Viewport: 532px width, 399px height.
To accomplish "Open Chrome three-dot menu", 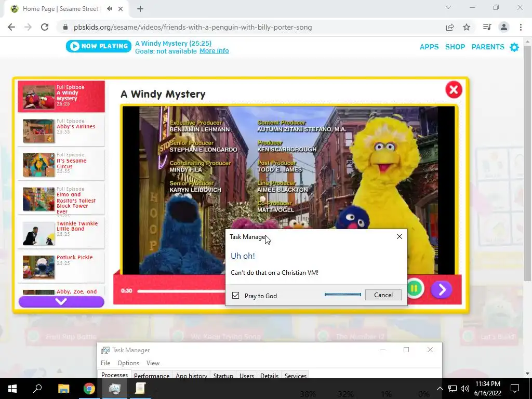I will (x=521, y=27).
